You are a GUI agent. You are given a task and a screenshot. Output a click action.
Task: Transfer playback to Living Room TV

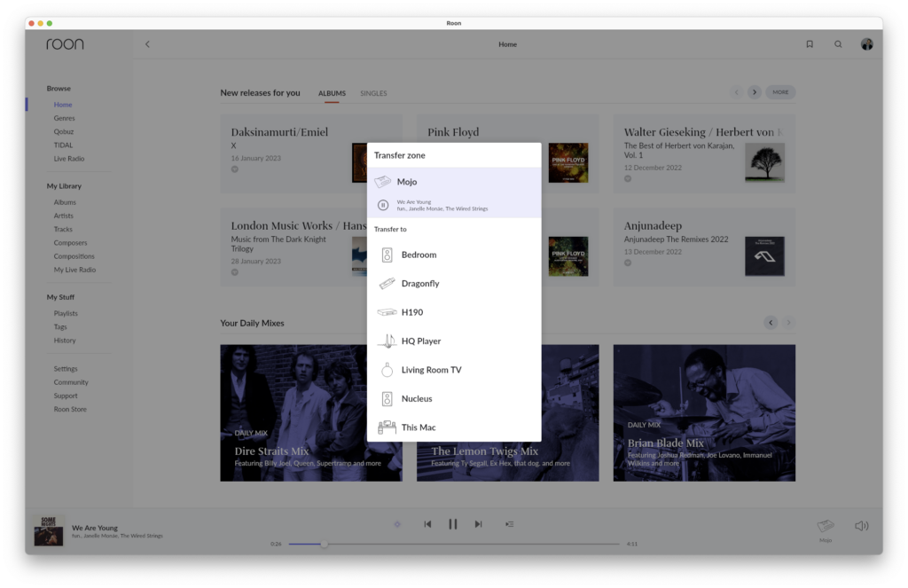coord(454,370)
